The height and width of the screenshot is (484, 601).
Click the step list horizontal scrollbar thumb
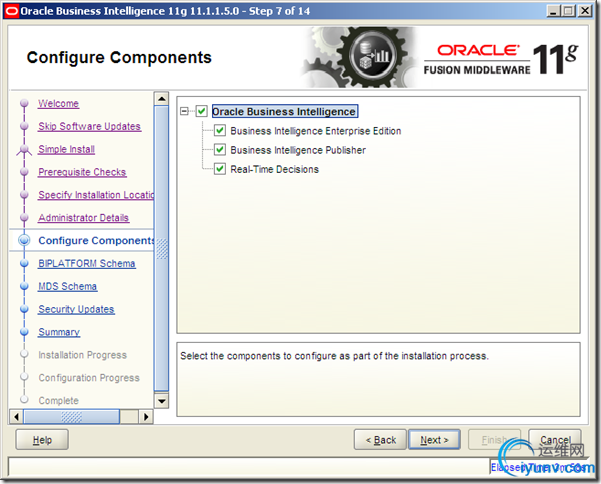tap(72, 417)
